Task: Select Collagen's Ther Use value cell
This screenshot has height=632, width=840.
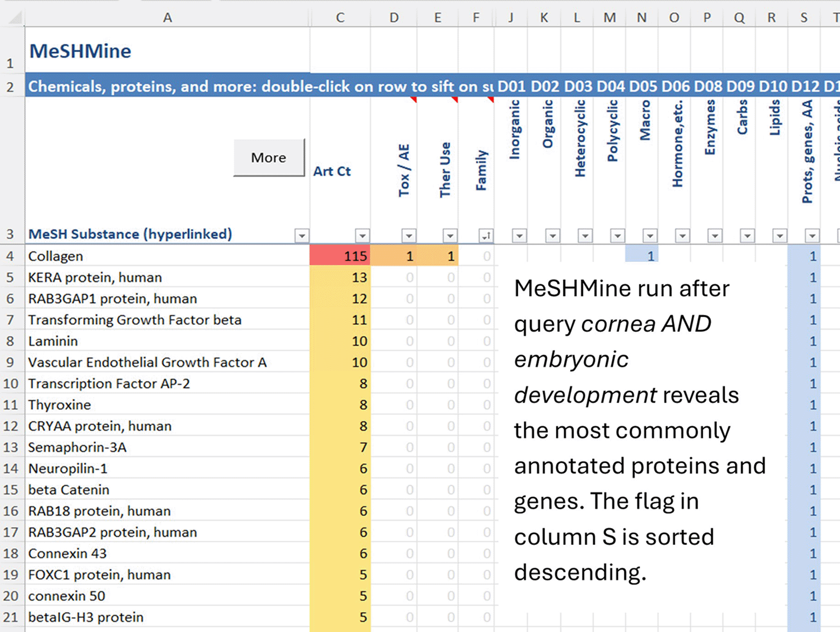Action: (x=437, y=256)
